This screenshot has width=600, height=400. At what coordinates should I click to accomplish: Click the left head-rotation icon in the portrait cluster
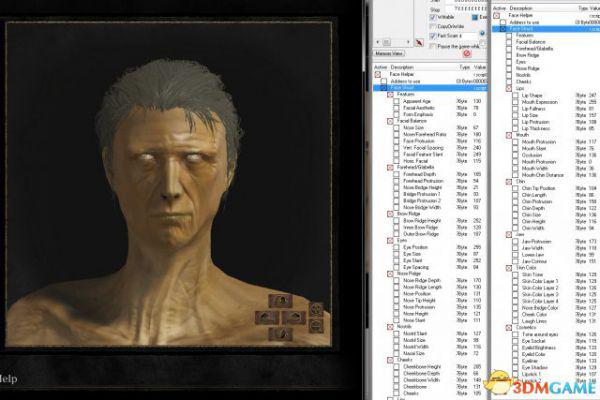tap(267, 317)
